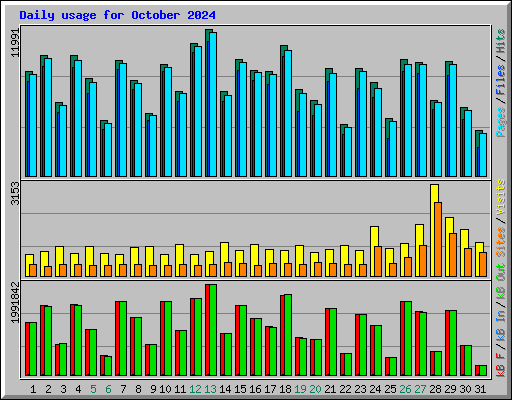Screen dimensions: 512x400
Task: Click the orange sites bar for day 28
Action: (438, 239)
